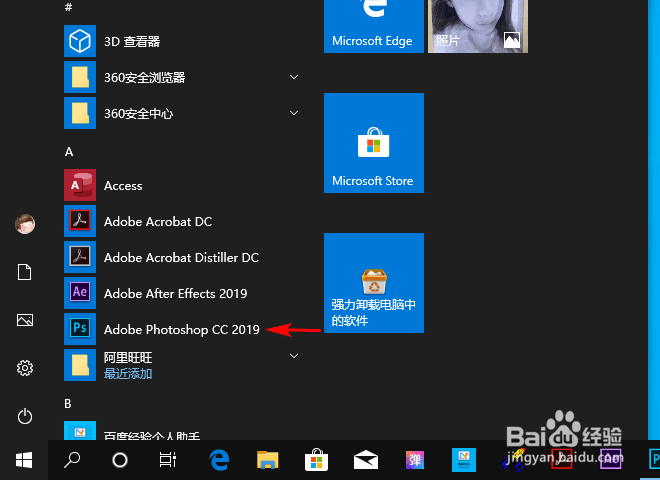Open Settings gear icon
This screenshot has width=660, height=480.
tap(25, 368)
